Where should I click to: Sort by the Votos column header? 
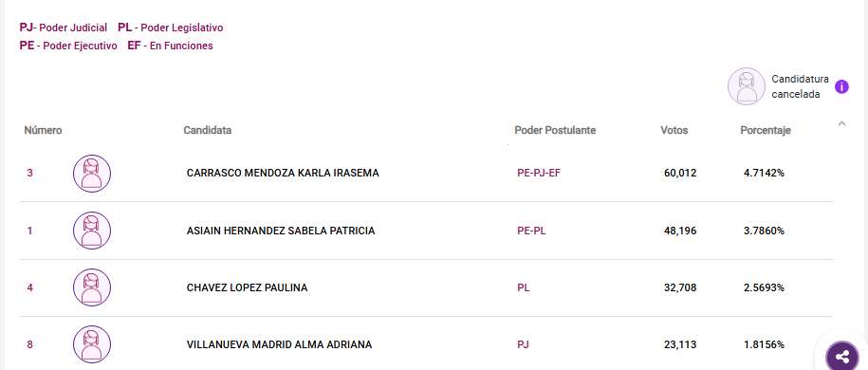click(x=674, y=130)
